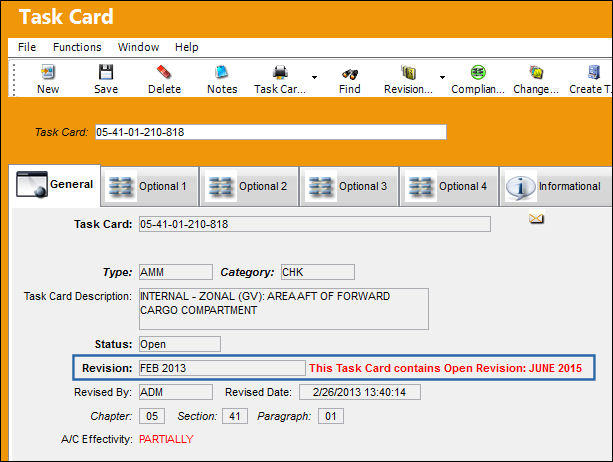Viewport: 613px width, 462px height.
Task: Open the Compliance toolbar icon
Action: click(x=478, y=72)
